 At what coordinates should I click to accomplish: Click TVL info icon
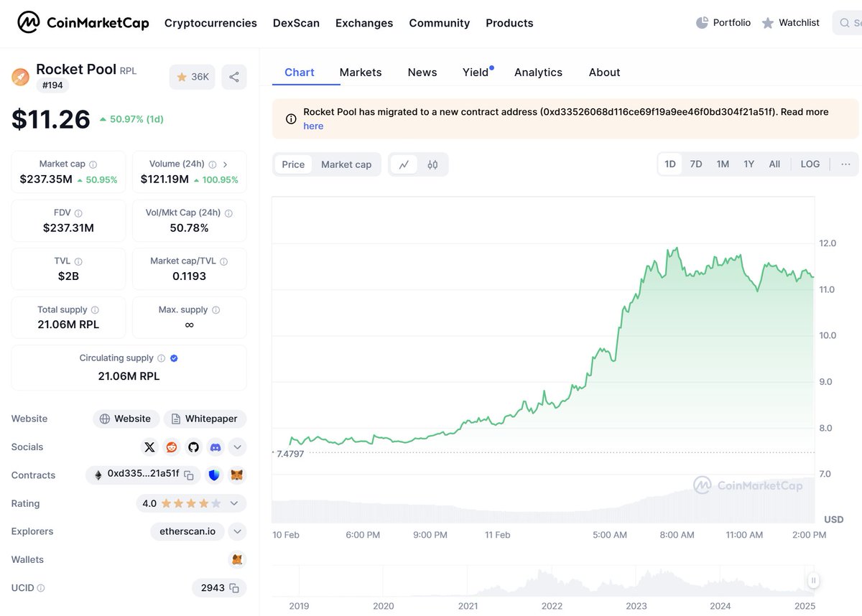click(78, 262)
